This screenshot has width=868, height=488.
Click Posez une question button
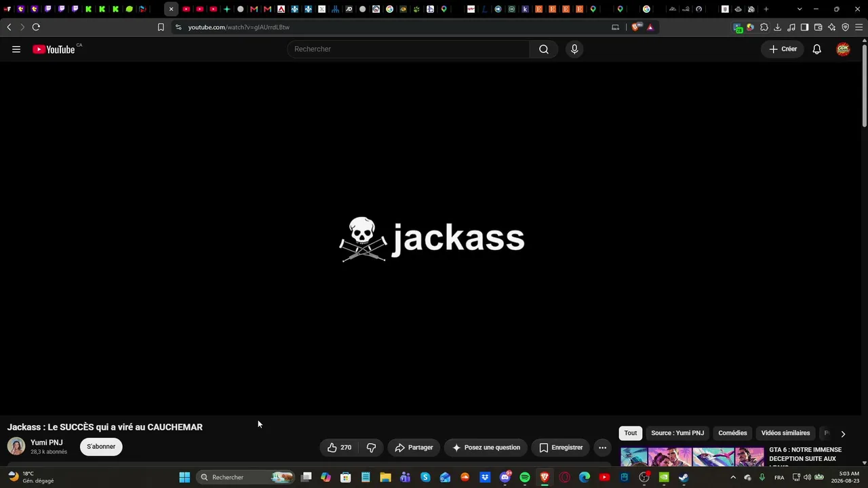(x=486, y=447)
